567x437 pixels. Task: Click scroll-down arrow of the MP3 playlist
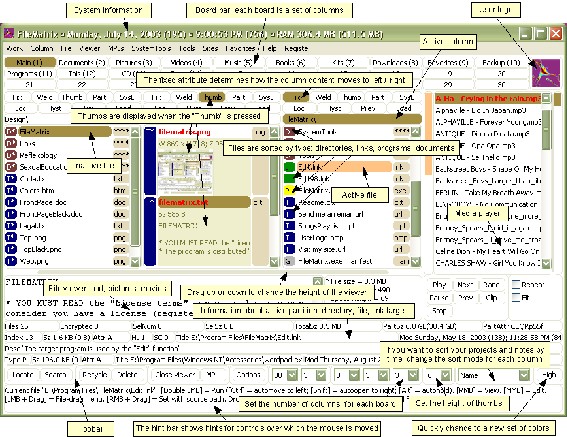pos(546,263)
